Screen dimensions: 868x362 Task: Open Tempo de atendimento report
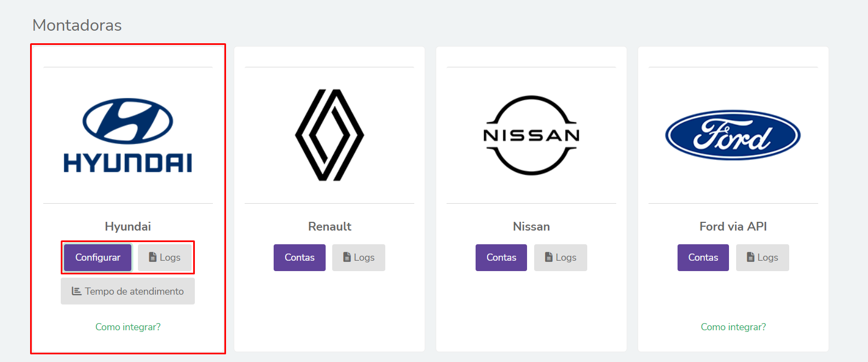[x=128, y=291]
